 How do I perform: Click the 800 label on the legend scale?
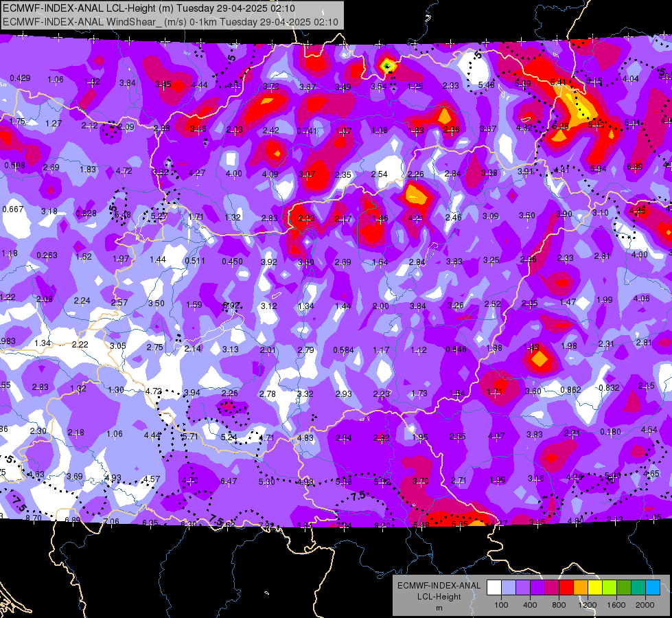point(559,605)
